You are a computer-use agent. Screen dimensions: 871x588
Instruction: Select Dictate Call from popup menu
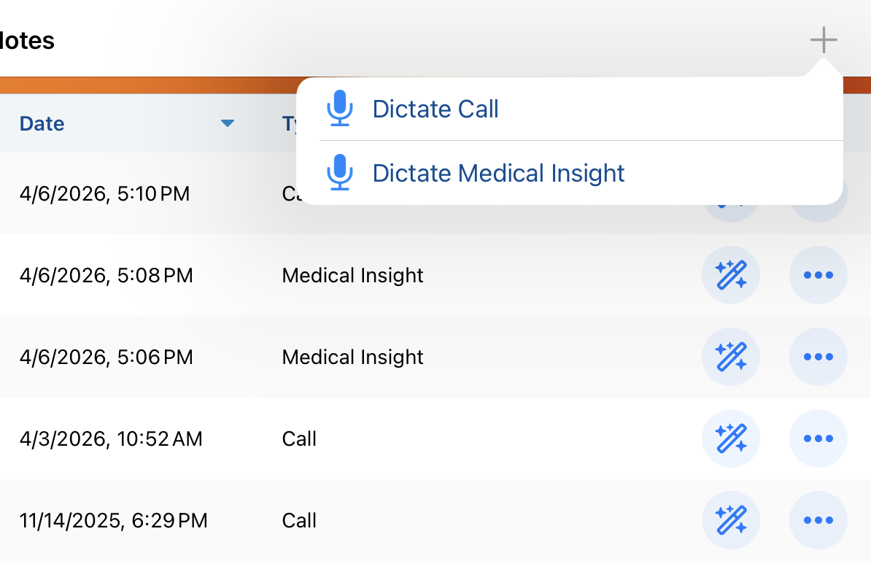click(x=435, y=109)
